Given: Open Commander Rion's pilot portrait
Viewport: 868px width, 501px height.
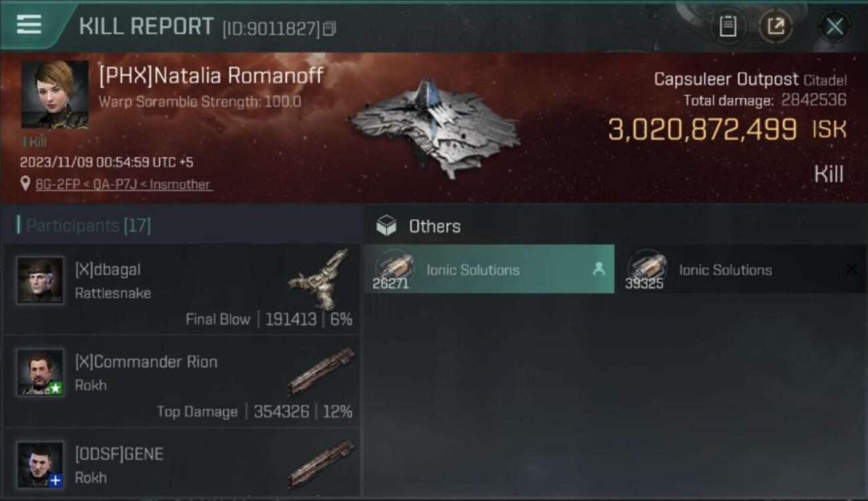Looking at the screenshot, I should (x=41, y=372).
